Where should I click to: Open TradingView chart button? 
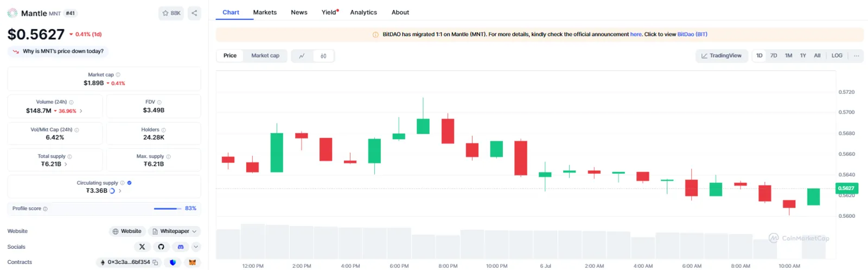pos(722,55)
